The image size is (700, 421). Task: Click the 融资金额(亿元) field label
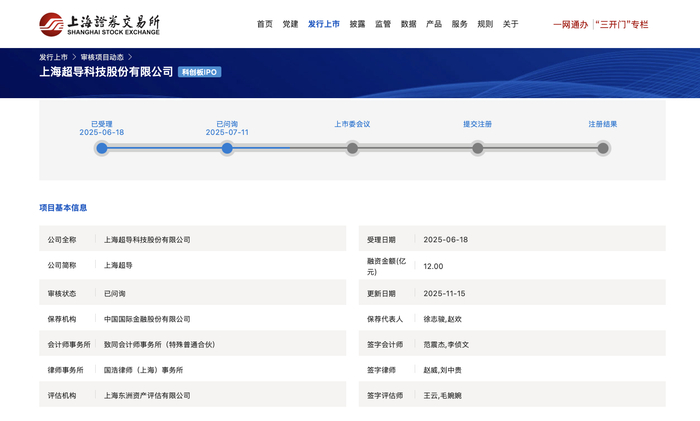pyautogui.click(x=387, y=266)
